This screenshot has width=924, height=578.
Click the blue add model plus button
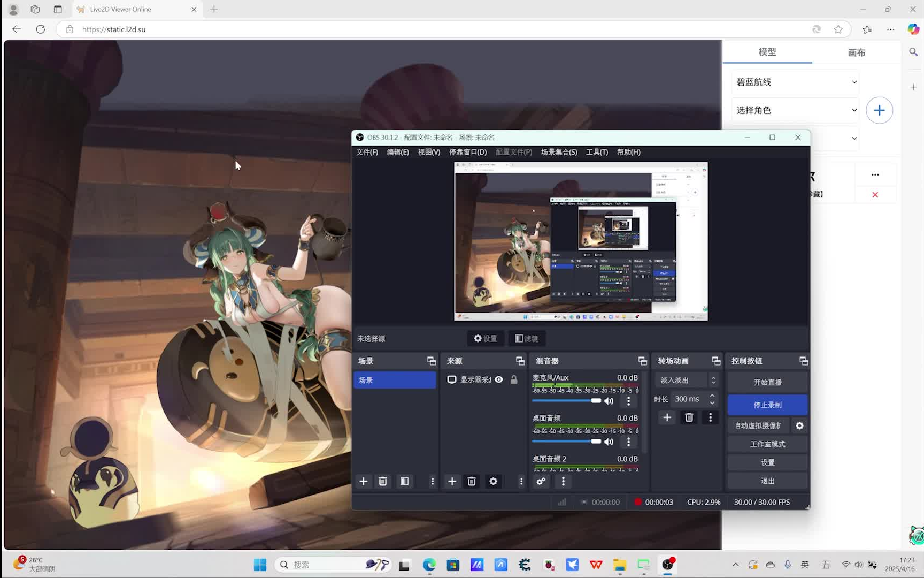coord(880,110)
